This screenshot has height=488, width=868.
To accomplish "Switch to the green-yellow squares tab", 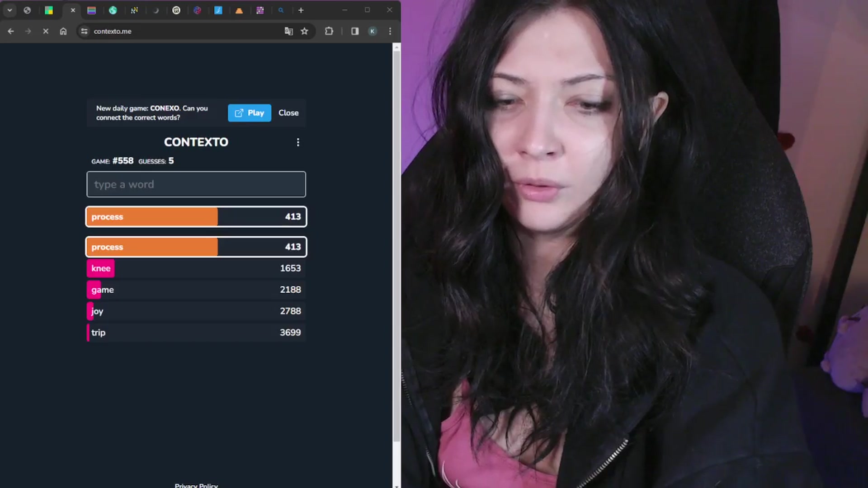I will pyautogui.click(x=49, y=10).
